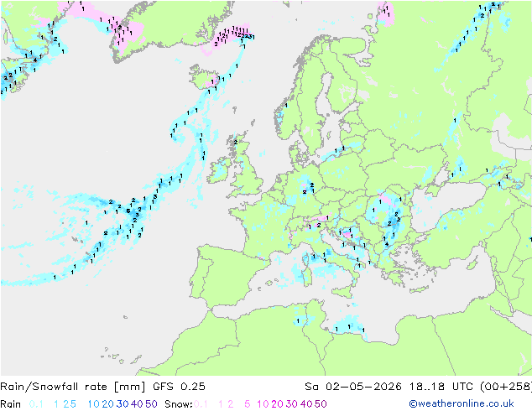Open the weatheronline.co.uk copyright link
The image size is (532, 411).
tap(462, 404)
